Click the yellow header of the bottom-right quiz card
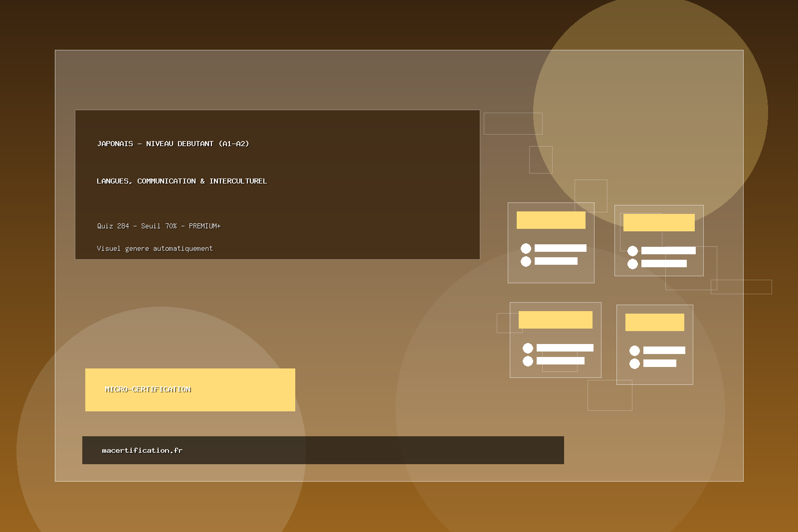This screenshot has width=798, height=532. (x=654, y=322)
